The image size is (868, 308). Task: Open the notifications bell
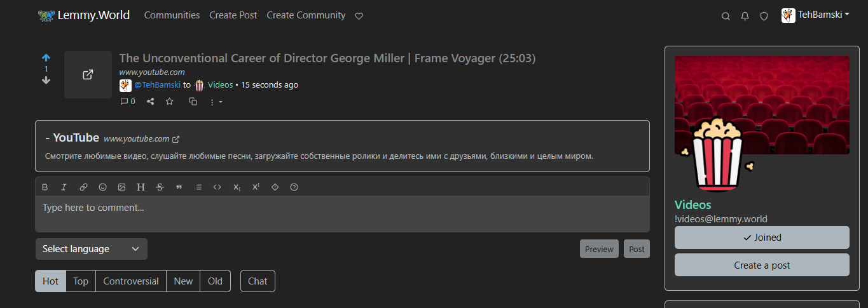pyautogui.click(x=745, y=16)
